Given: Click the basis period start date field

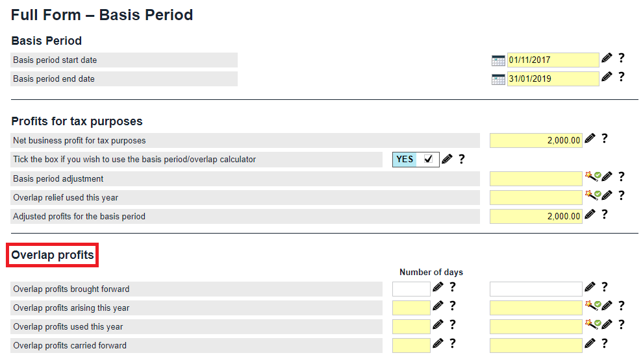Looking at the screenshot, I should [553, 60].
